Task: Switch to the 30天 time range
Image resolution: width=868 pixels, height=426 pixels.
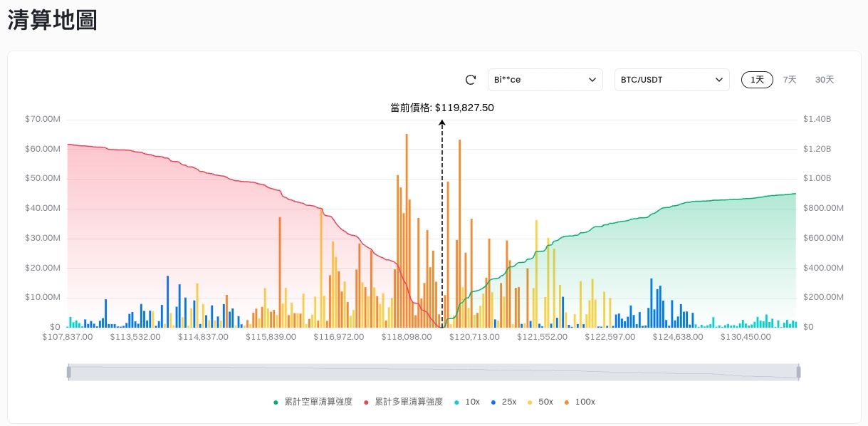Action: pyautogui.click(x=825, y=80)
